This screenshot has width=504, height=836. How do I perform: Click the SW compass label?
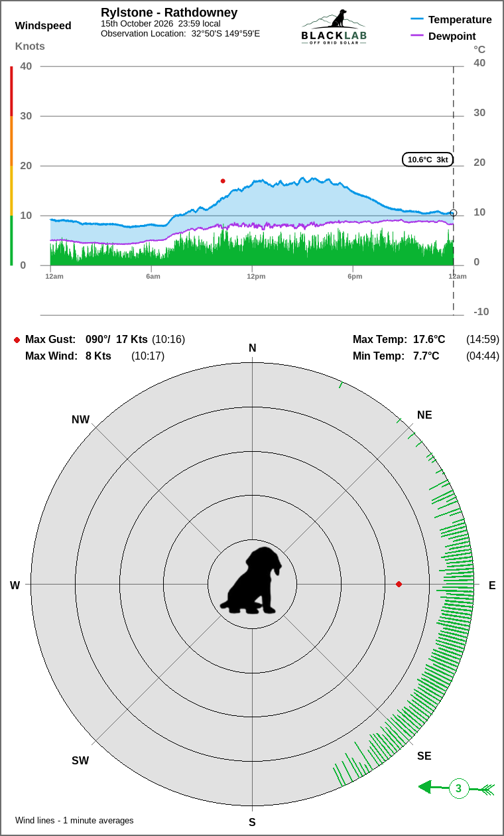[80, 760]
